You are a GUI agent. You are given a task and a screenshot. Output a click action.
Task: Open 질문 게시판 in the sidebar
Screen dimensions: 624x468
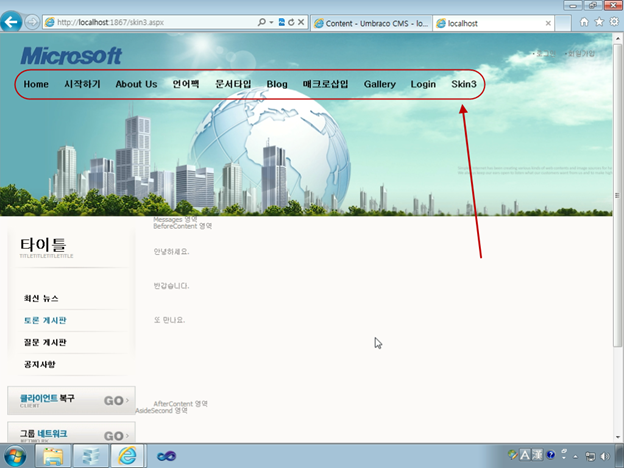pos(45,342)
